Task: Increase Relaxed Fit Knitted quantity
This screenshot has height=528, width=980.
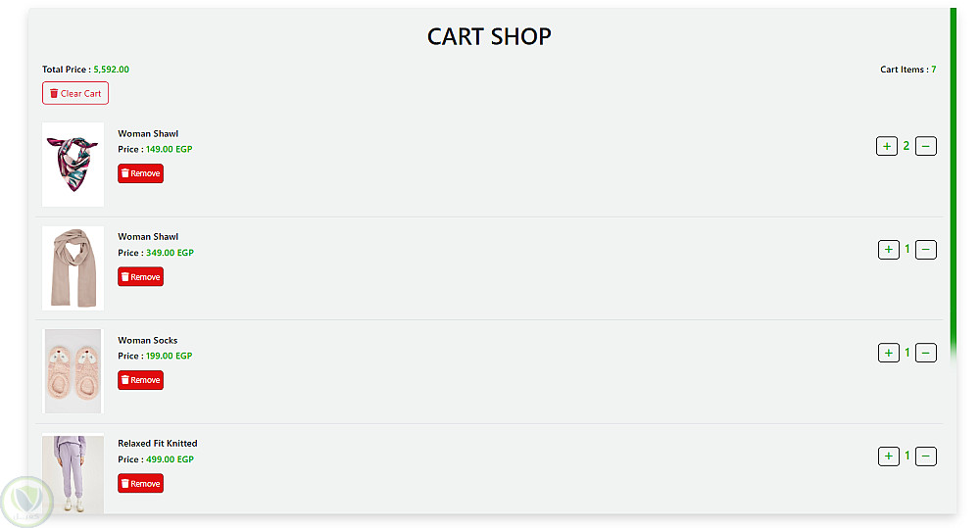Action: pyautogui.click(x=888, y=456)
